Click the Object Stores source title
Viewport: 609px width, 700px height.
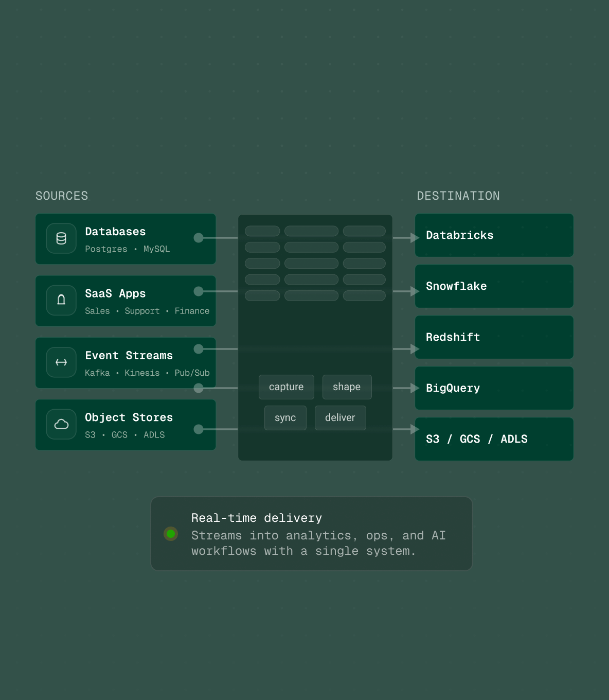tap(129, 417)
